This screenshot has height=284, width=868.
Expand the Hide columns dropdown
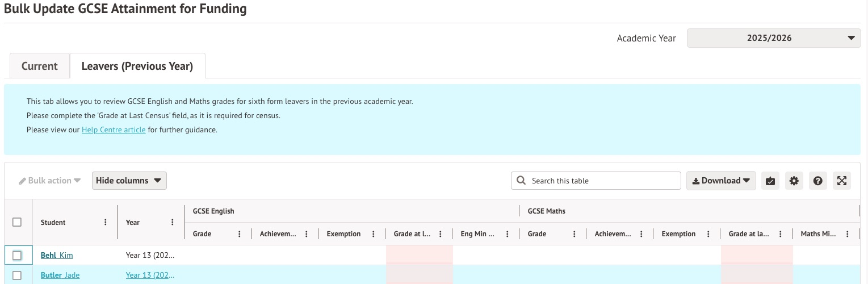coord(129,181)
